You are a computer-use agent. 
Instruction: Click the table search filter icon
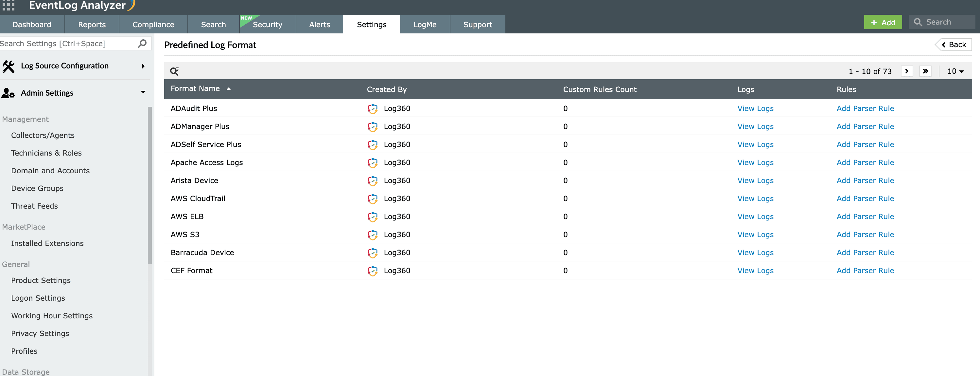174,71
